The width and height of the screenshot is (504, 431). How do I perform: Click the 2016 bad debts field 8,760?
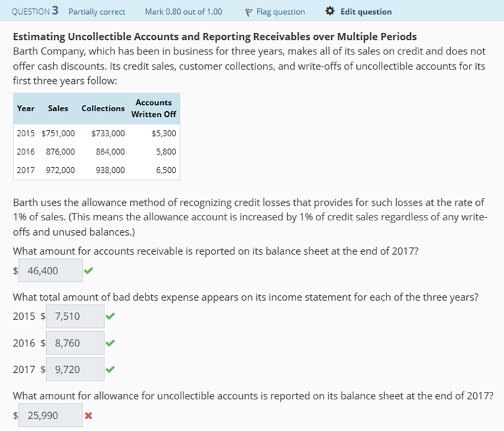pyautogui.click(x=75, y=343)
